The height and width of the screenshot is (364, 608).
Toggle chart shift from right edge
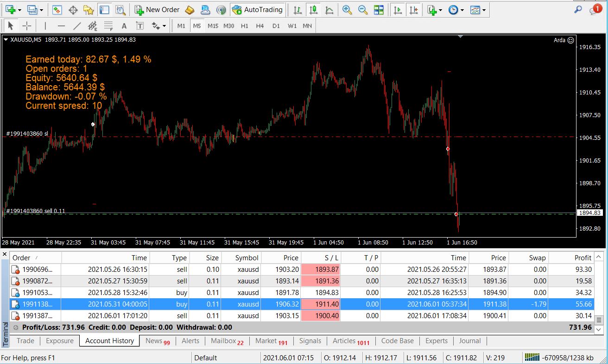click(414, 10)
